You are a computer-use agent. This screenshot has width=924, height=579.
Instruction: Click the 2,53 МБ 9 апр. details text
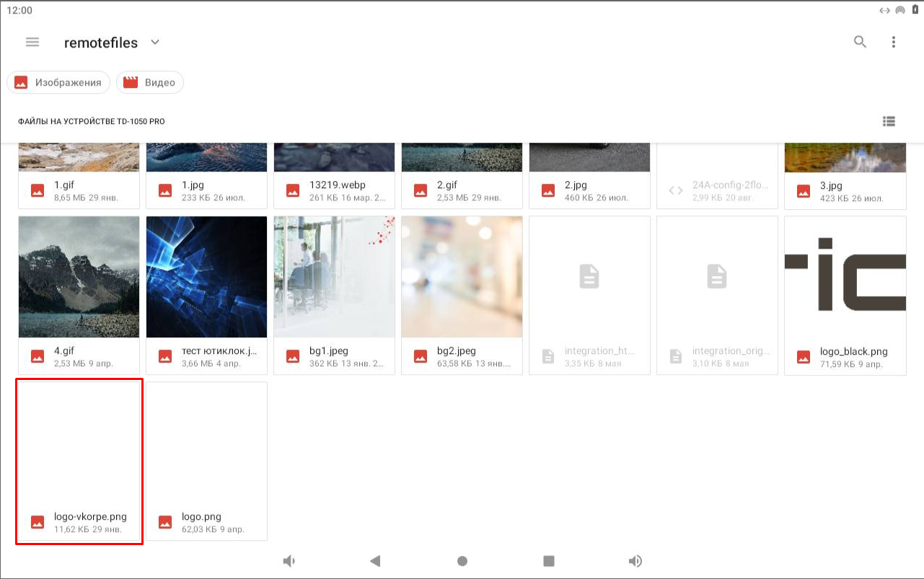point(84,363)
